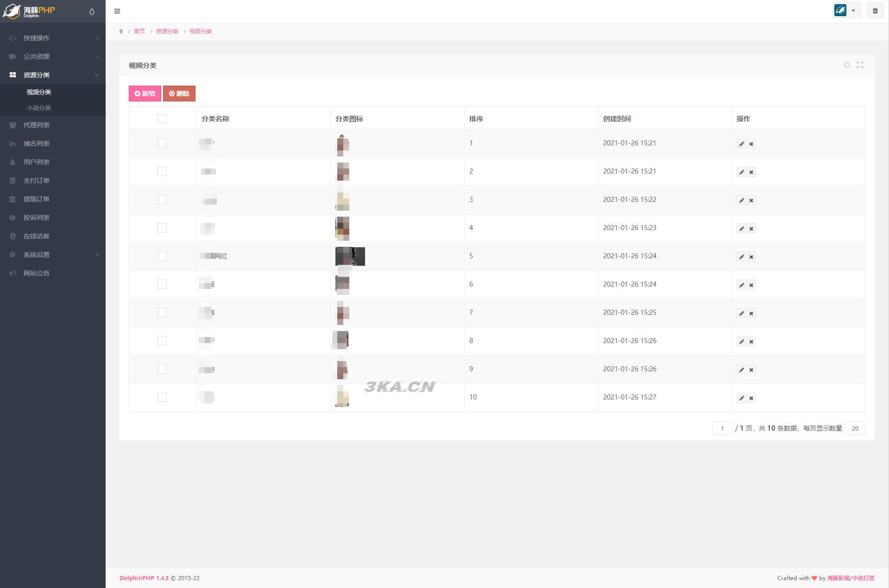Screen dimensions: 889x588
Task: Expand the 快捷操作 sidebar menu
Action: (53, 38)
